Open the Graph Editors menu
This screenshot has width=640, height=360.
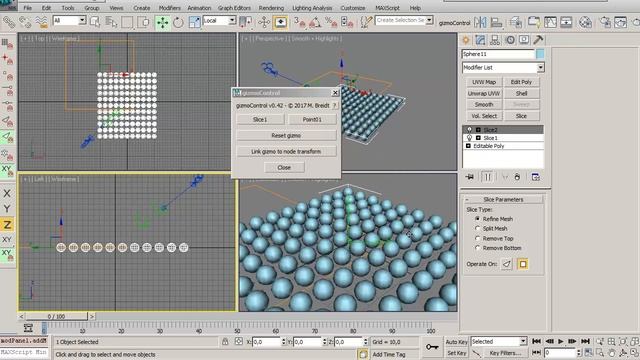tap(234, 8)
